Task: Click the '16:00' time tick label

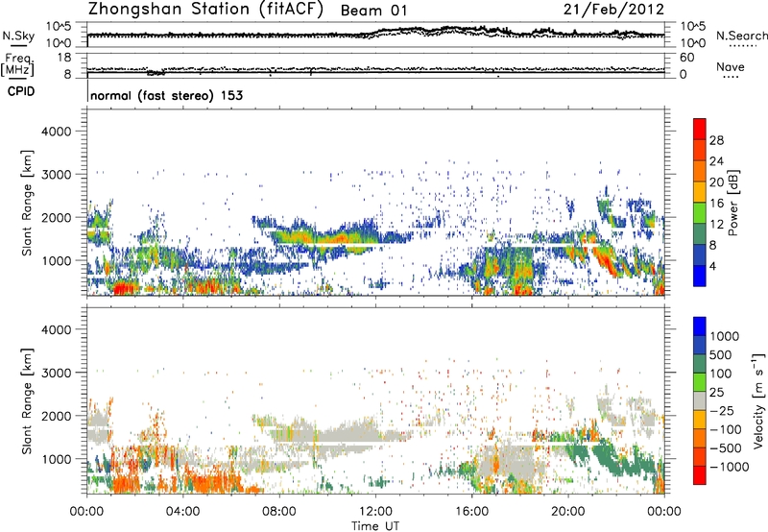Action: click(x=471, y=512)
